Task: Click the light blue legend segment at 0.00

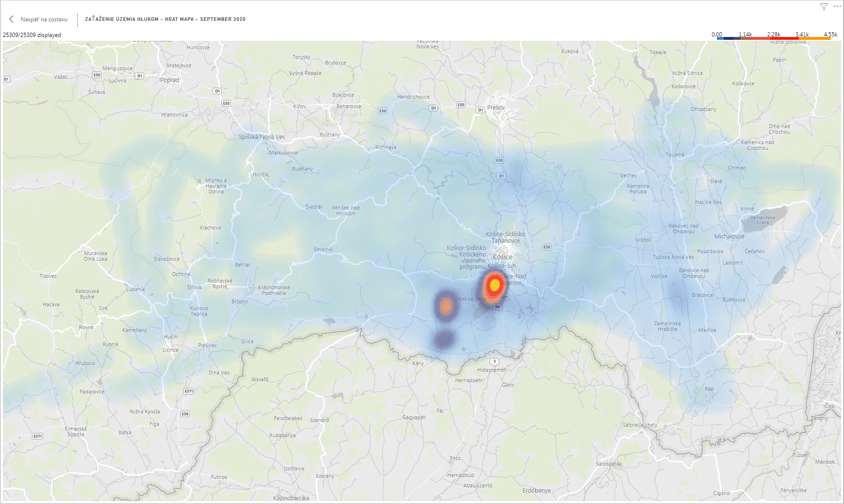Action: (x=724, y=38)
